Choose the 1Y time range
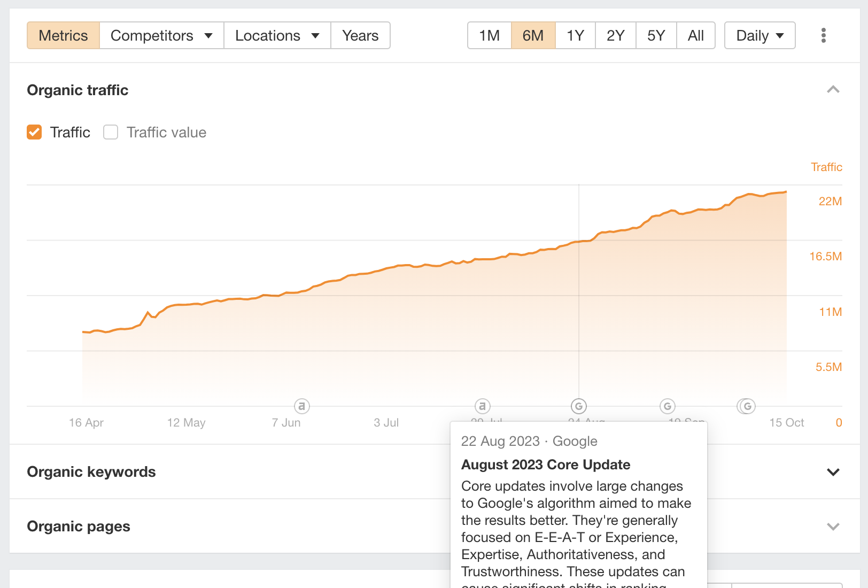The image size is (868, 588). click(x=576, y=35)
